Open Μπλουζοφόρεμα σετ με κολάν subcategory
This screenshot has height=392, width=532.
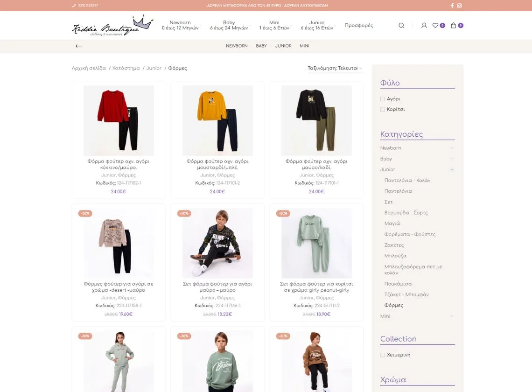pyautogui.click(x=413, y=270)
